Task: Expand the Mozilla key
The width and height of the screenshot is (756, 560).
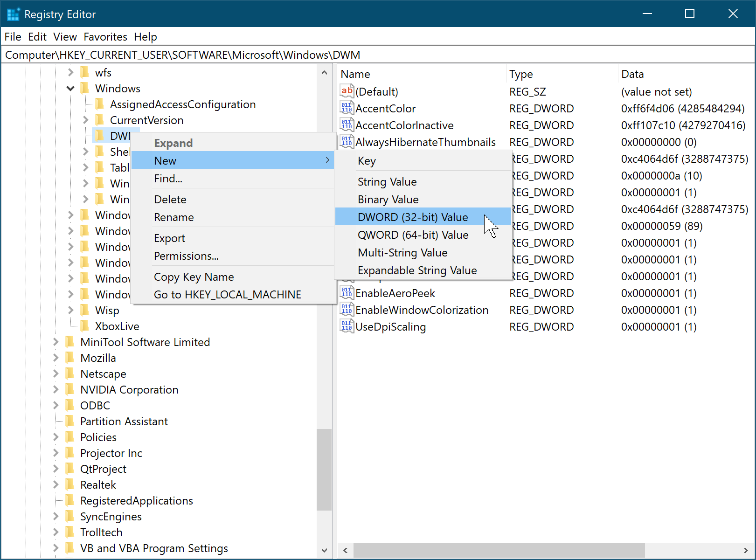Action: point(55,358)
